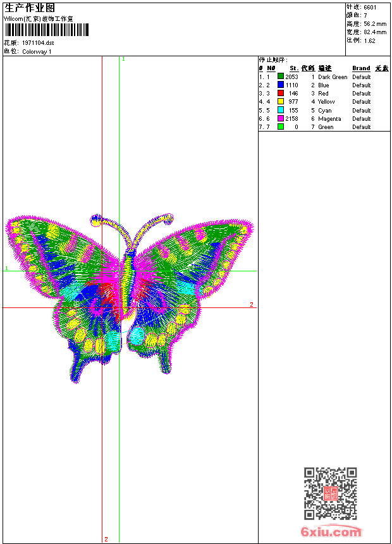Click the Red thread color swatch
The height and width of the screenshot is (544, 392).
coord(281,93)
